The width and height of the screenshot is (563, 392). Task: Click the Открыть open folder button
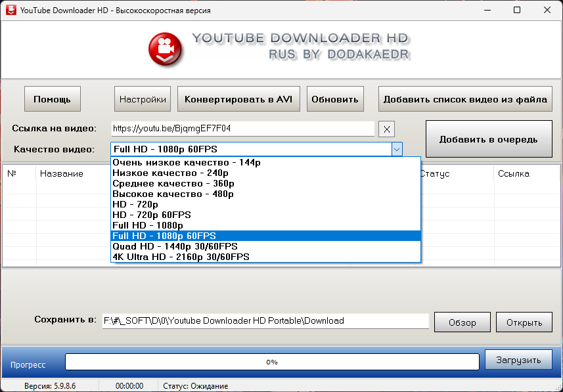coord(524,322)
